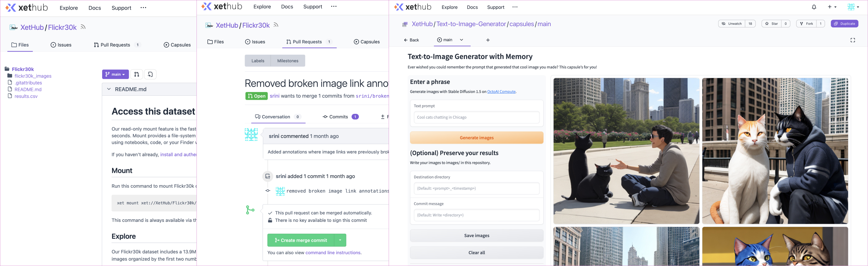Open Pull Requests tab in the left panel
The image size is (868, 266).
pos(117,45)
